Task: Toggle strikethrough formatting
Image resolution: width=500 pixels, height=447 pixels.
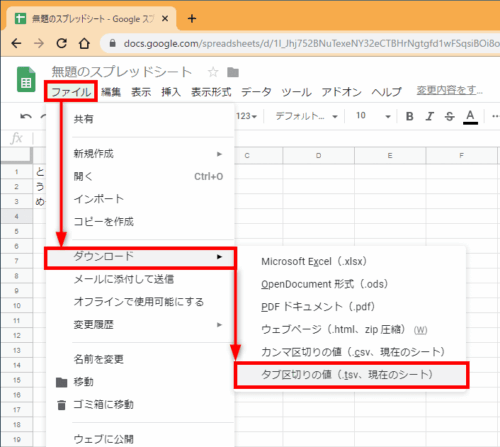Action: pos(450,116)
